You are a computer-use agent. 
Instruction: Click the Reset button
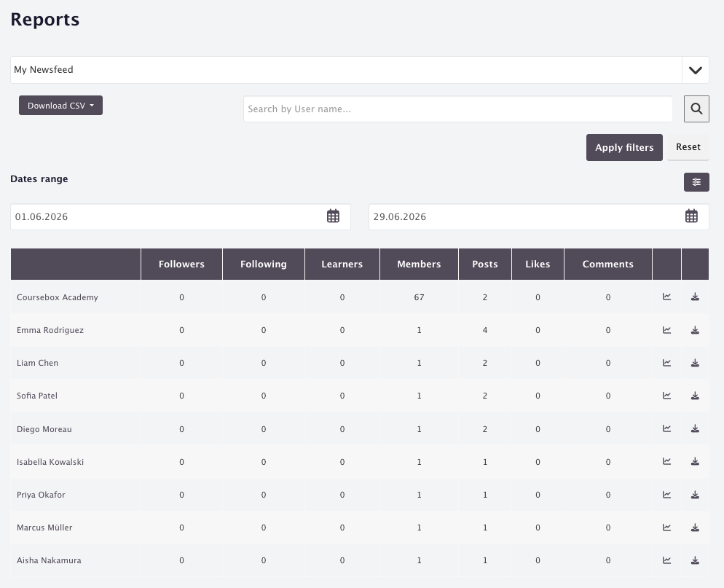click(x=688, y=147)
